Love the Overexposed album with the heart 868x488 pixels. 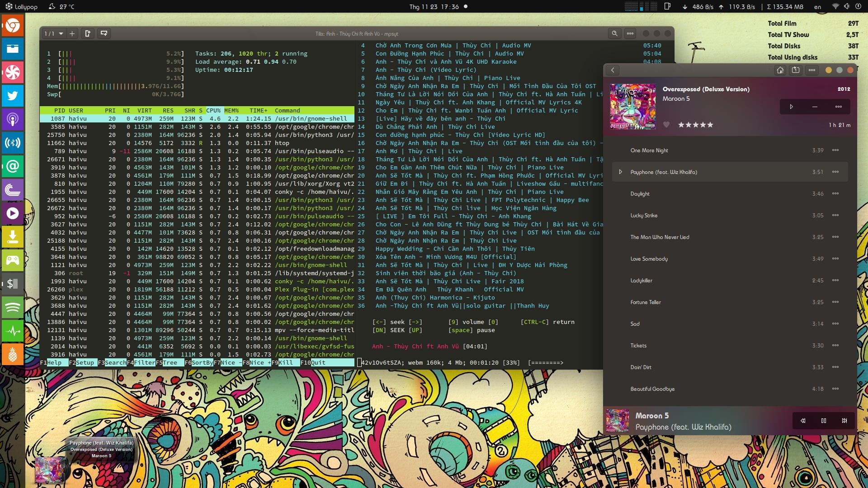[x=666, y=125]
